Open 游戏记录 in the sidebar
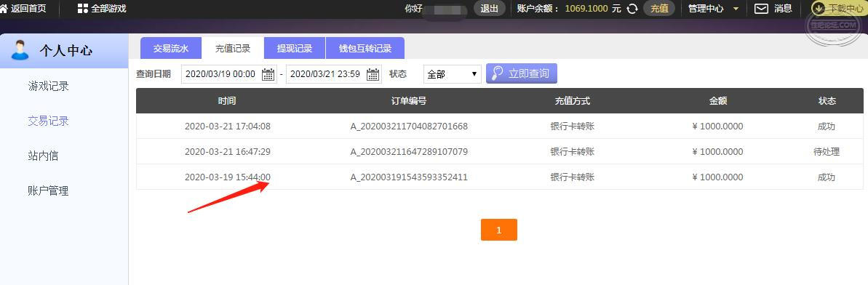 pyautogui.click(x=48, y=87)
